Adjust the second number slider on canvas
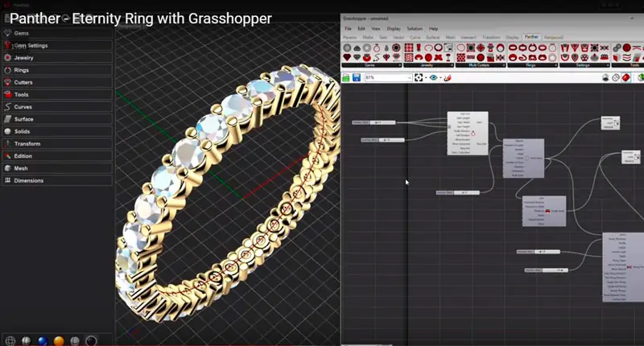 pos(383,140)
